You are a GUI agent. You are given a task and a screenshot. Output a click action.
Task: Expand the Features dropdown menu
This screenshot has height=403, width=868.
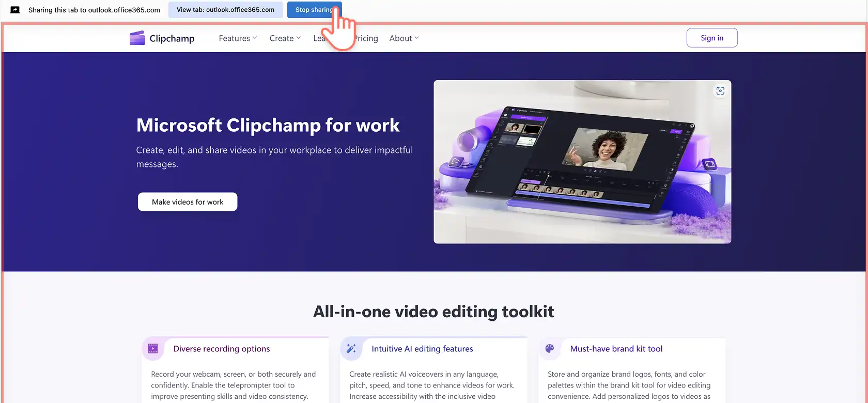click(x=238, y=38)
